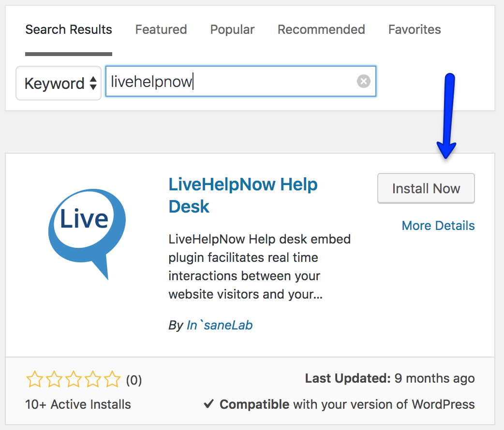This screenshot has height=430, width=504.
Task: Open the LiveHelpNow Help Desk title link
Action: [243, 195]
